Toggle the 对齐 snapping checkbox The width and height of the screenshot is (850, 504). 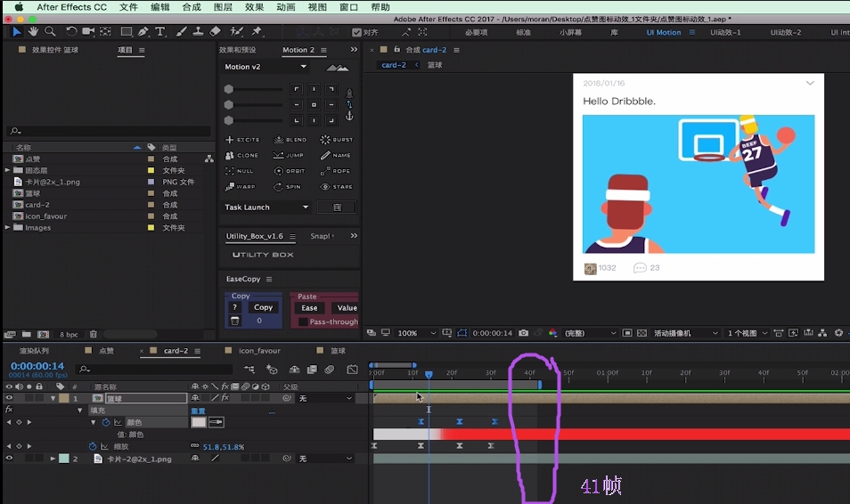[357, 32]
